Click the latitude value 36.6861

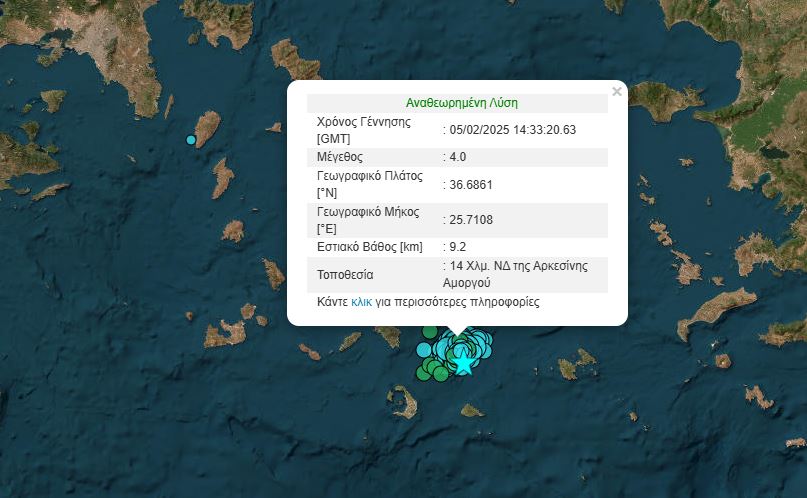coord(471,184)
